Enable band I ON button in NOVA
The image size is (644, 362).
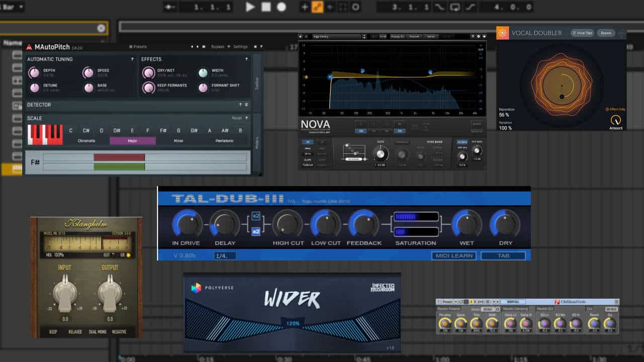(360, 131)
